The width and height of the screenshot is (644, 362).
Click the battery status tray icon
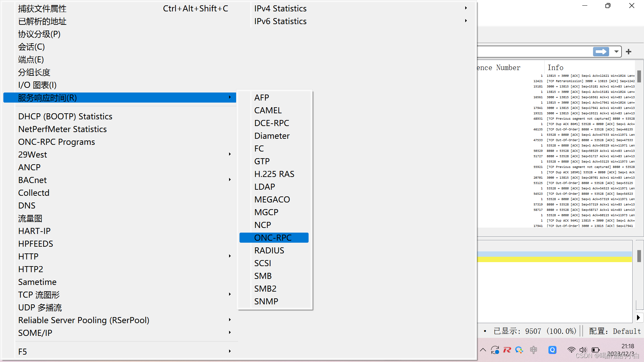pyautogui.click(x=595, y=350)
